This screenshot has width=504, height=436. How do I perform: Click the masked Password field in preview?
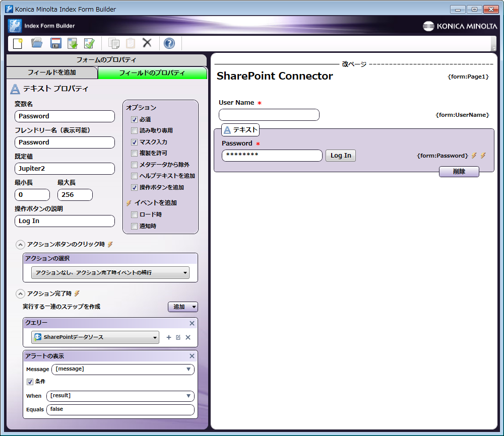point(272,156)
